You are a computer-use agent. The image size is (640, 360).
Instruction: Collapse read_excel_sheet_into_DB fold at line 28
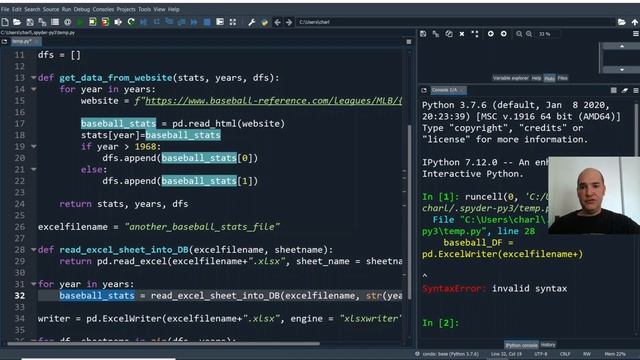33,249
